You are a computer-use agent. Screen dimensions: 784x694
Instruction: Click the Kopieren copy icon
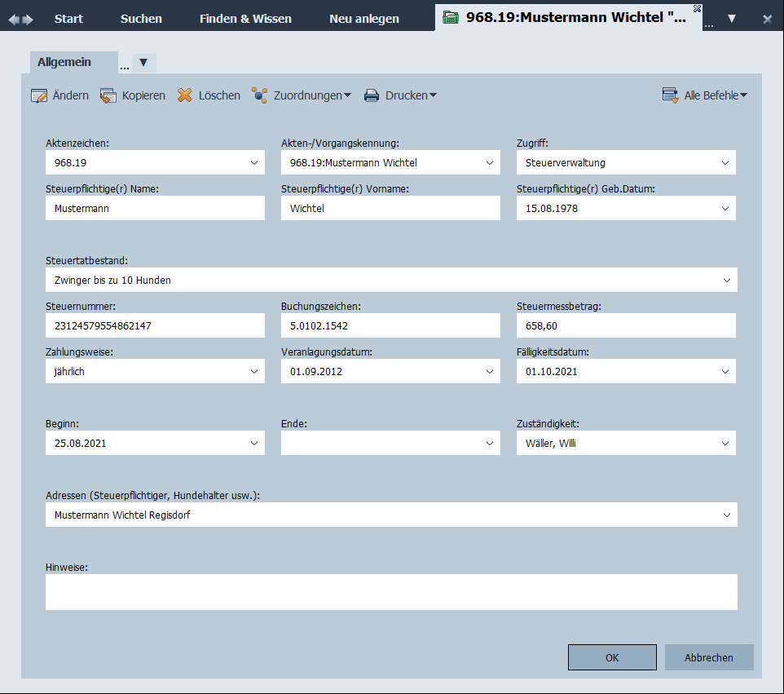pyautogui.click(x=108, y=95)
